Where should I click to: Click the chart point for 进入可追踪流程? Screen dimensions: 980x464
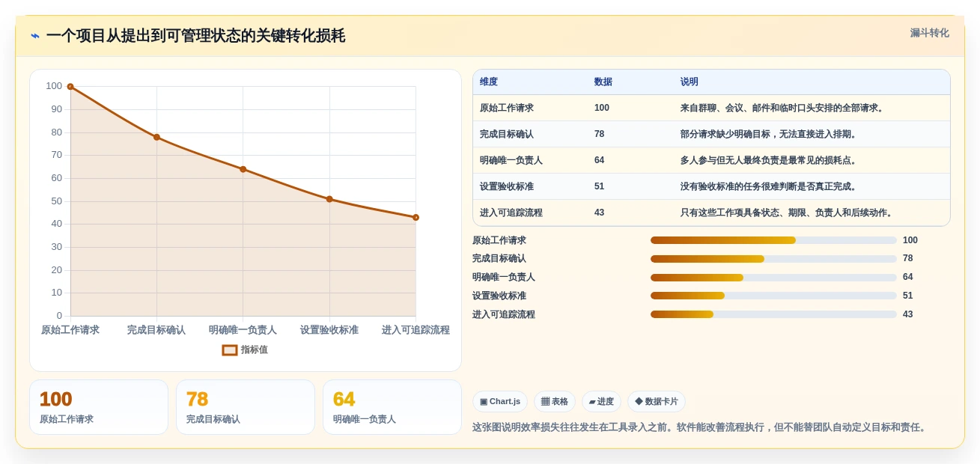(416, 218)
